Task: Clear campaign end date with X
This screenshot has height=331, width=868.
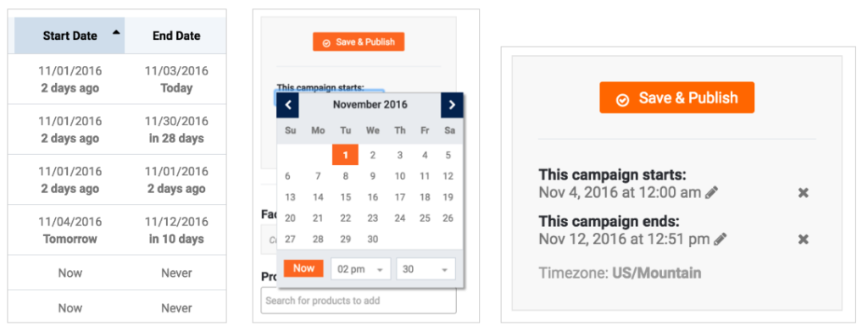Action: [x=804, y=240]
